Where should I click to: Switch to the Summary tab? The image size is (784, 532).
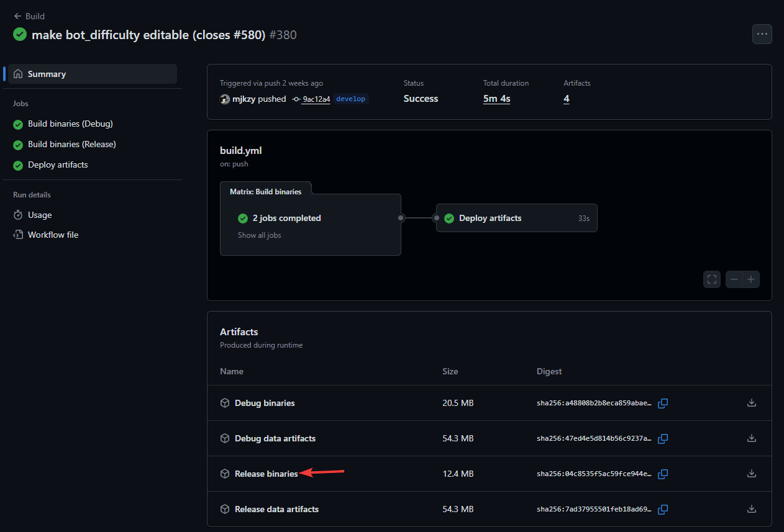point(46,73)
